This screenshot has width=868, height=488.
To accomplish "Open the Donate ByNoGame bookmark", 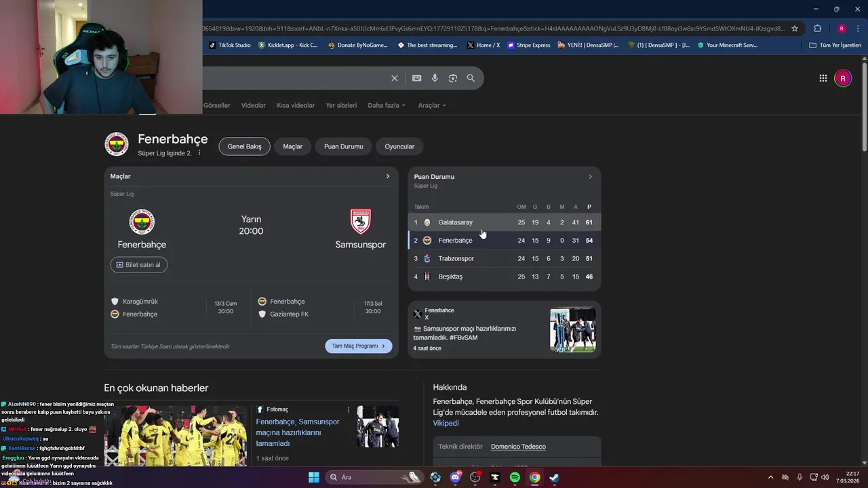I will [x=358, y=45].
